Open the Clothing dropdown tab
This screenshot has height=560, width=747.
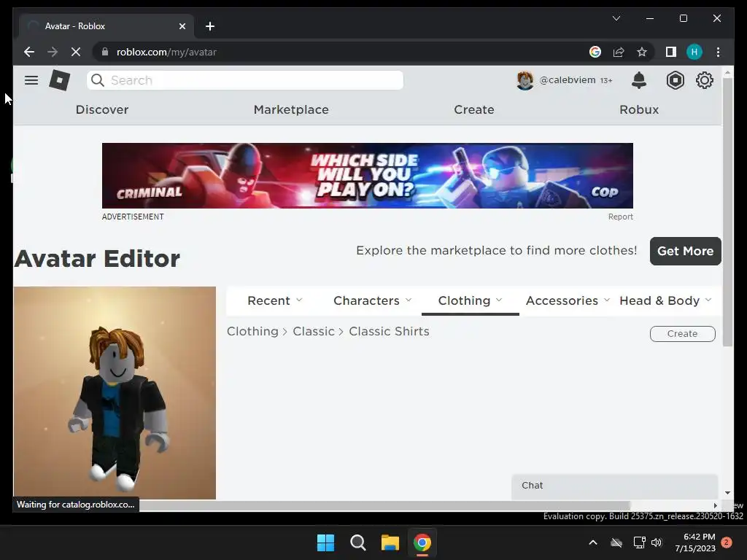point(471,301)
